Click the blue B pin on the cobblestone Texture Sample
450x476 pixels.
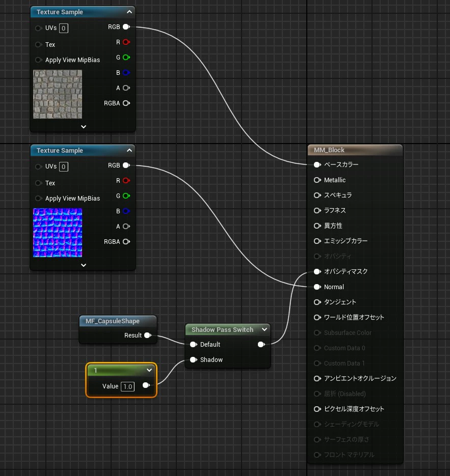click(126, 73)
